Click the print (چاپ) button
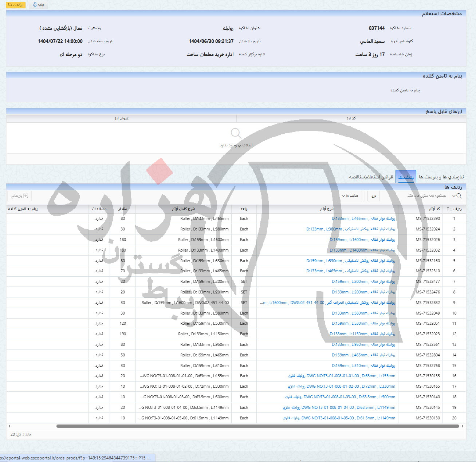This screenshot has width=476, height=462. [x=38, y=5]
